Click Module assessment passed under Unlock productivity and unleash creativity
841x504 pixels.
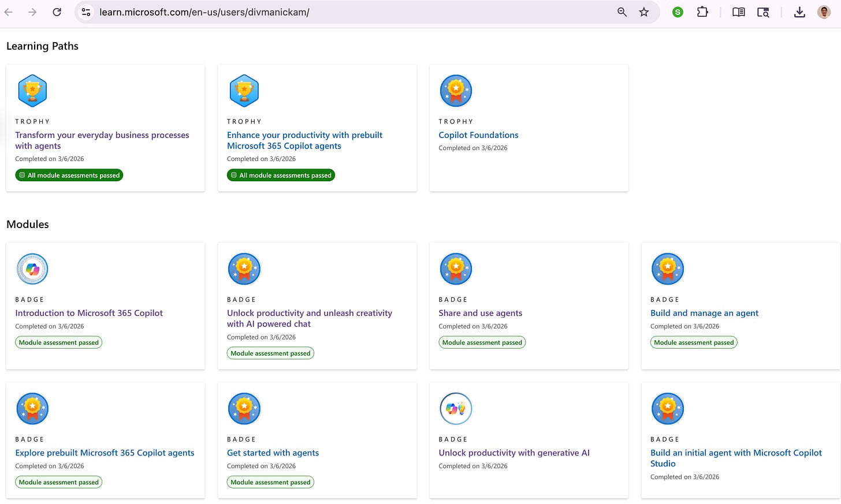(270, 353)
